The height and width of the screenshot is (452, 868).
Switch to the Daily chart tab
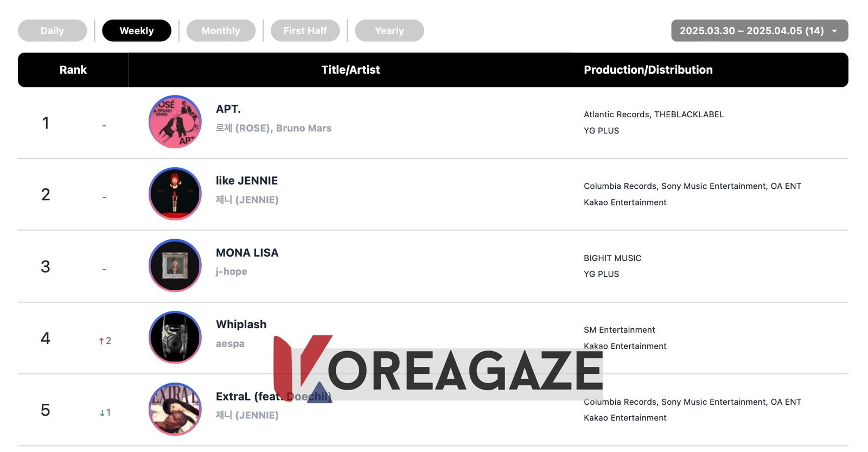52,31
